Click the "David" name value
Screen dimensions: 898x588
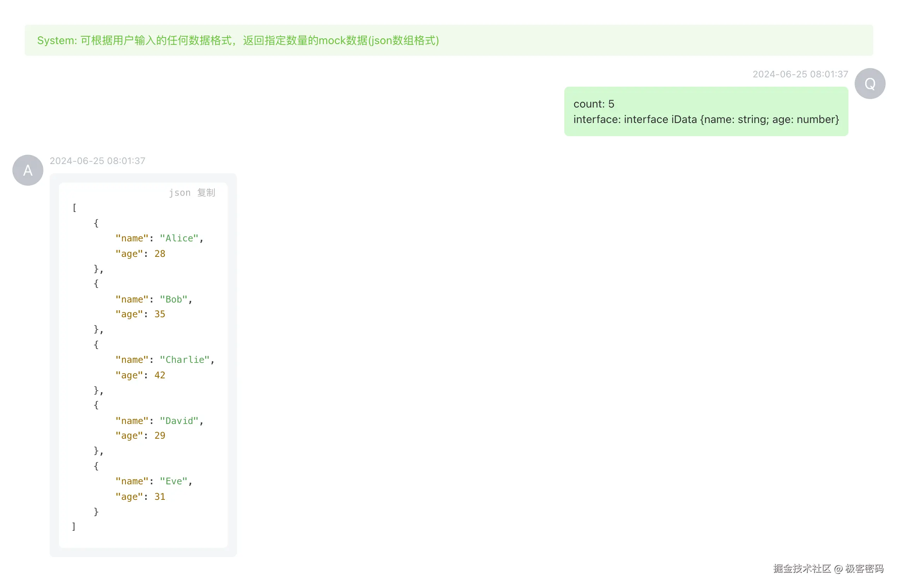click(x=179, y=421)
